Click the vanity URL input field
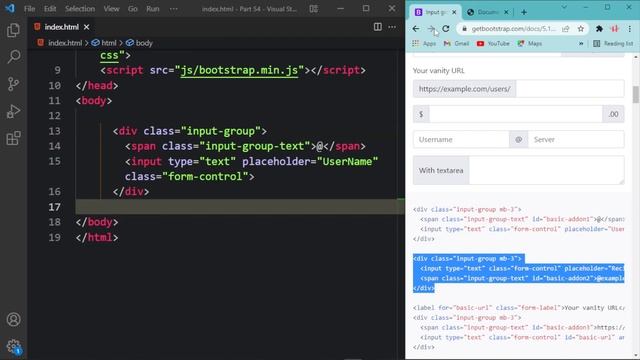 (570, 89)
